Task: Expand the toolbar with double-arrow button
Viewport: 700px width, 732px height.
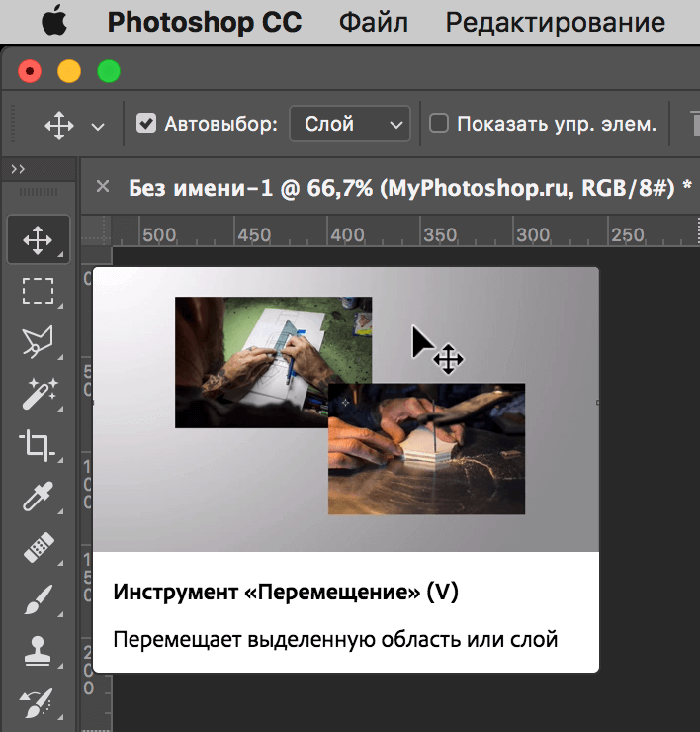Action: [18, 169]
